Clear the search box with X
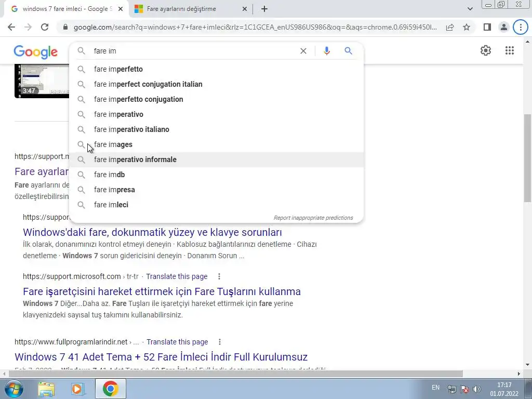This screenshot has height=399, width=532. 303,51
